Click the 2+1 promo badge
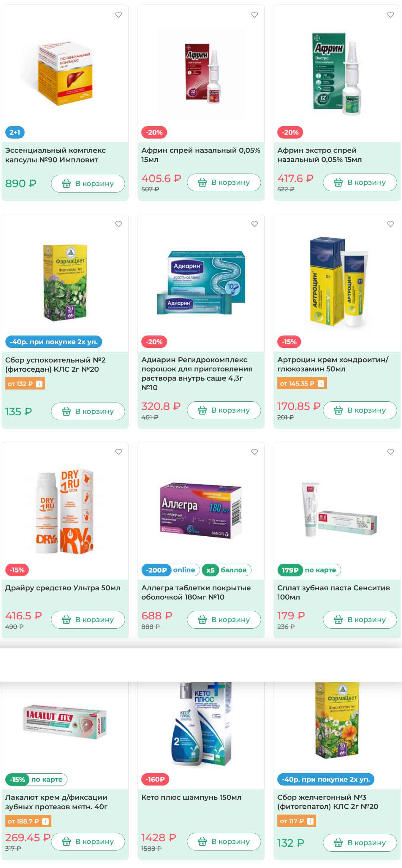Screen dimensions: 402x868 click(x=15, y=132)
